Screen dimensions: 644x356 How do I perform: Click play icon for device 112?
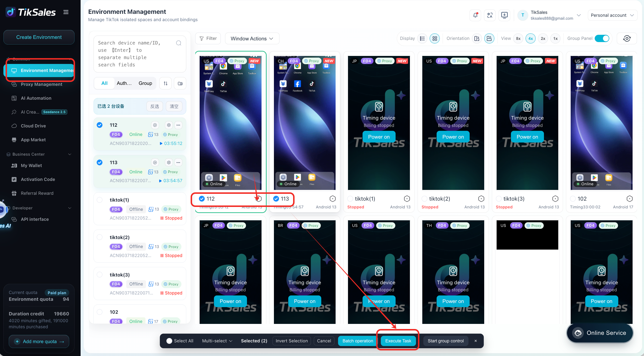(x=155, y=125)
